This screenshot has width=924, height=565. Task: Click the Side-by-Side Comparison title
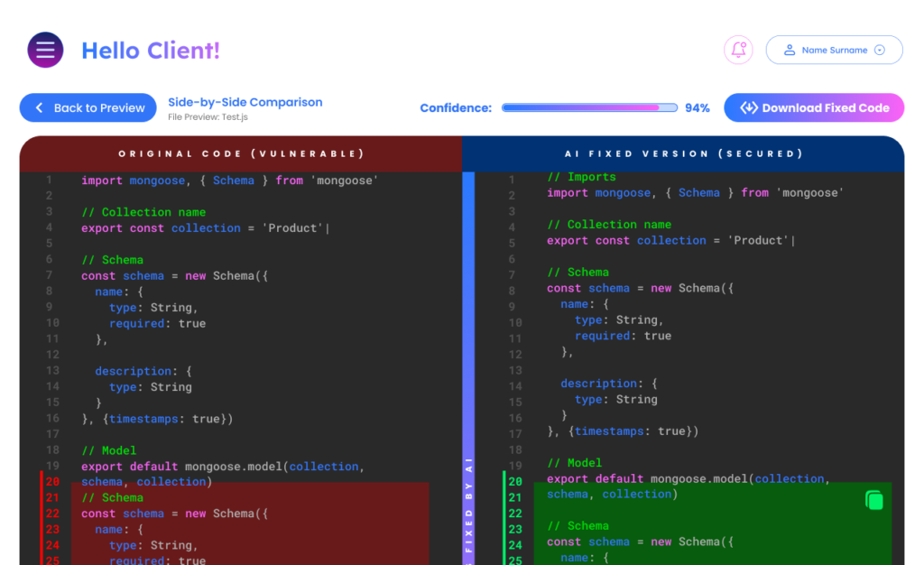click(x=245, y=103)
